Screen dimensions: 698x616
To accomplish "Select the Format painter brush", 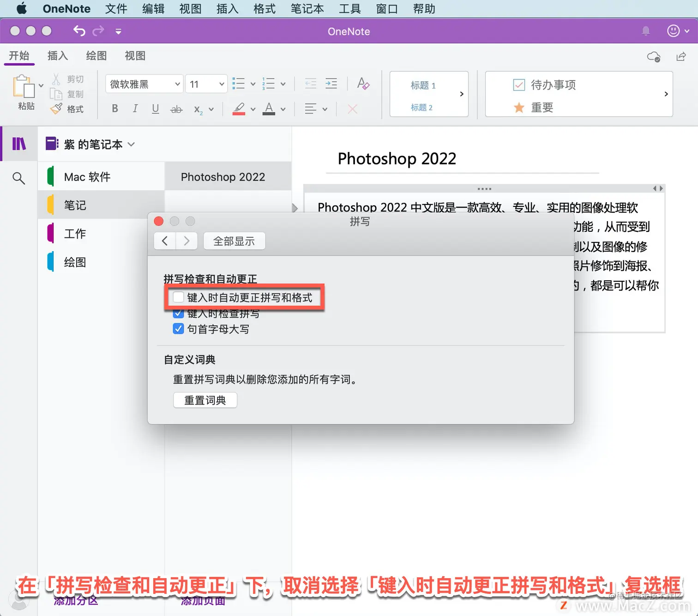I will click(x=56, y=109).
